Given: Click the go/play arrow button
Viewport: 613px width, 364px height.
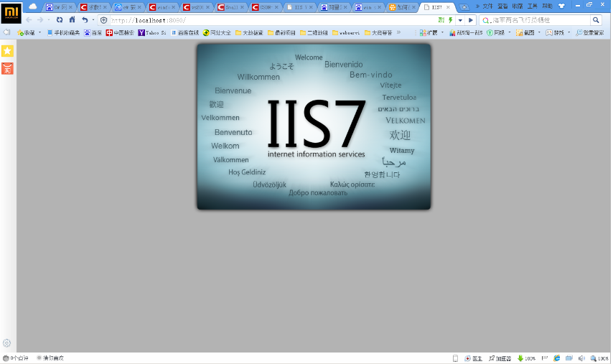Looking at the screenshot, I should click(471, 20).
